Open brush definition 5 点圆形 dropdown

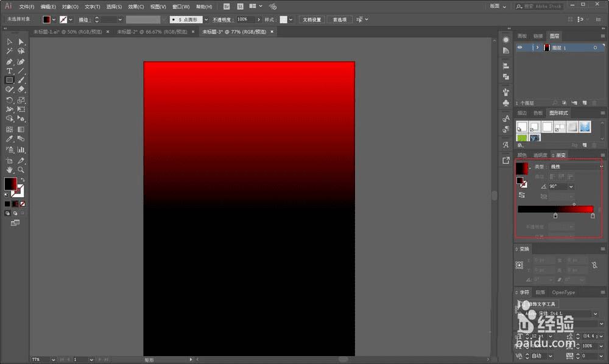click(206, 19)
